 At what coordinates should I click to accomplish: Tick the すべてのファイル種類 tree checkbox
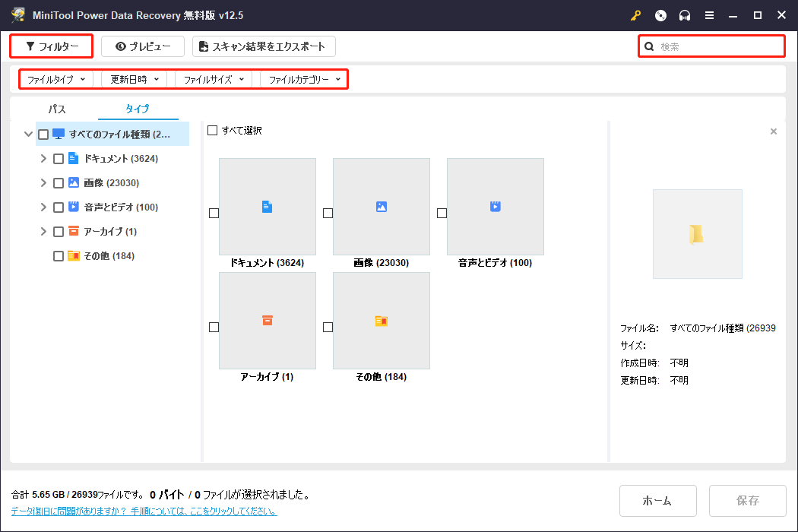click(43, 135)
